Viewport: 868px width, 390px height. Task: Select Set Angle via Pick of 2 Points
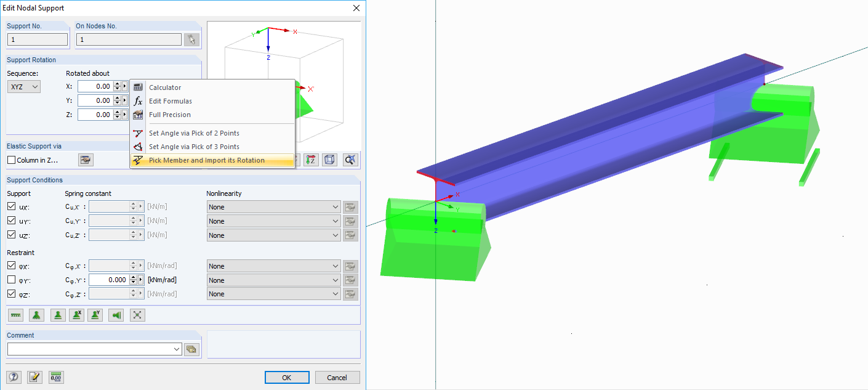[193, 132]
